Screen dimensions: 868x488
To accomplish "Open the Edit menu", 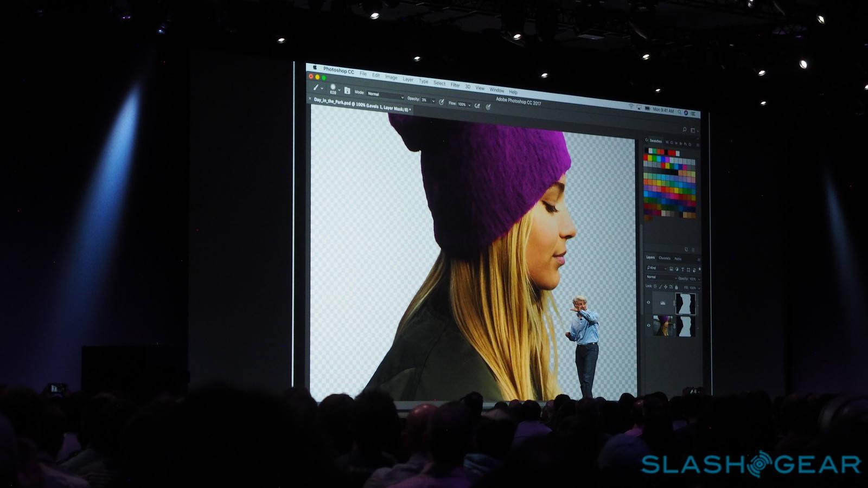I will 375,75.
